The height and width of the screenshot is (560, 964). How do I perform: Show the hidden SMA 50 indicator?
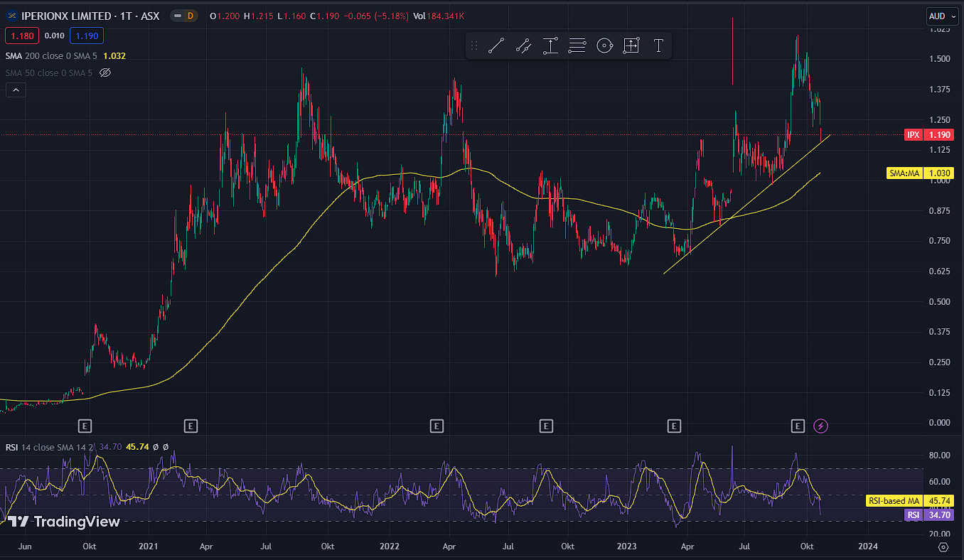coord(105,72)
